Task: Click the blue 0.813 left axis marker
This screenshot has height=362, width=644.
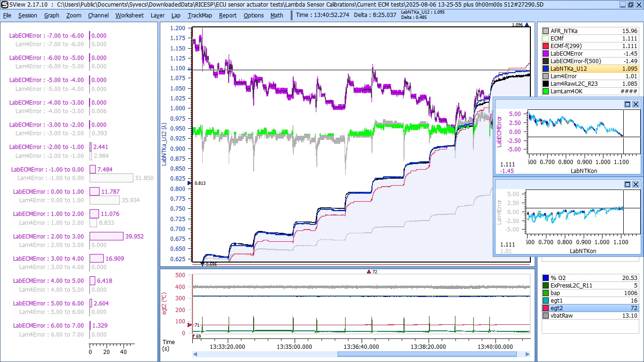Action: (190, 183)
